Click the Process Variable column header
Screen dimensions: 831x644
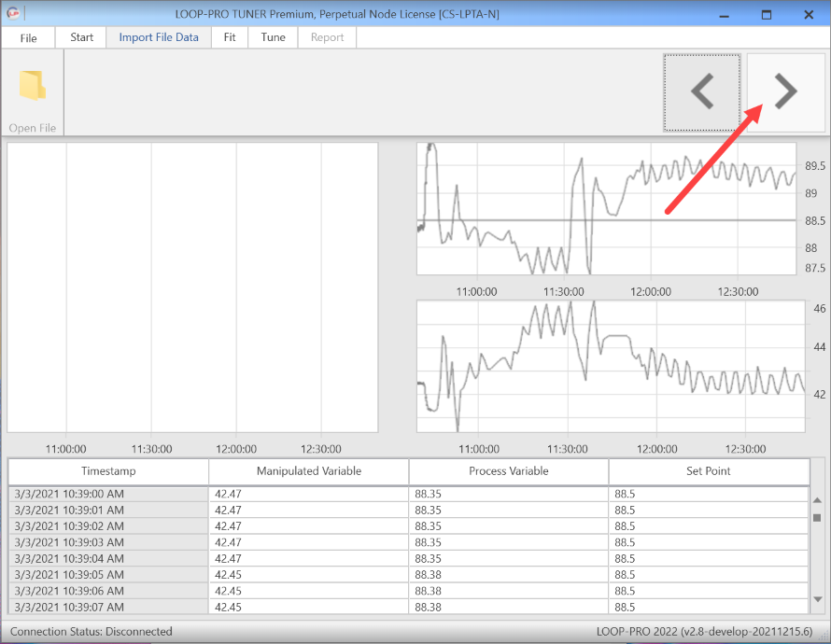tap(509, 471)
